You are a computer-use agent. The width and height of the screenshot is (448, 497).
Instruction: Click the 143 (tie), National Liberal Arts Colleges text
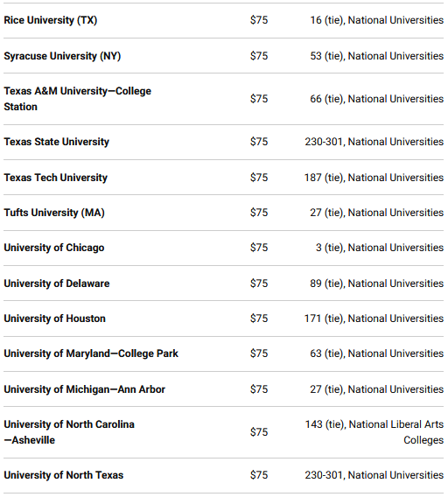[374, 432]
